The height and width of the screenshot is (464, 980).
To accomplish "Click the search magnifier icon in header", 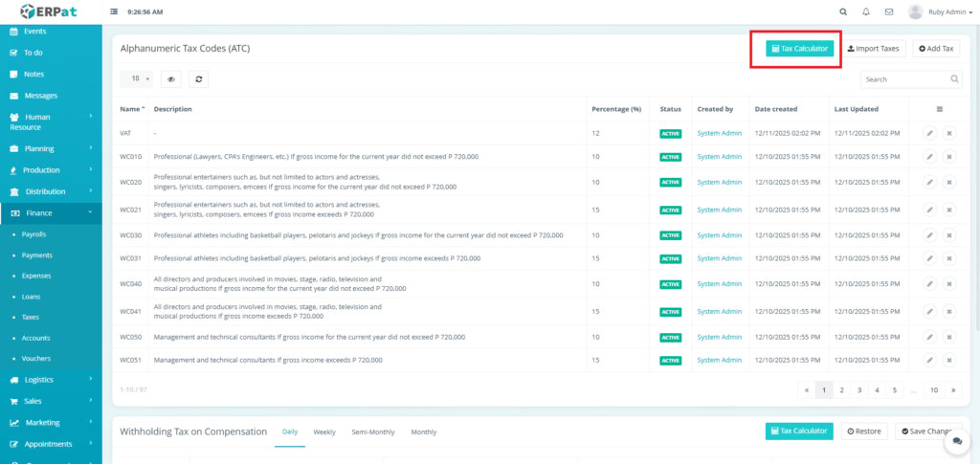I will coord(842,11).
